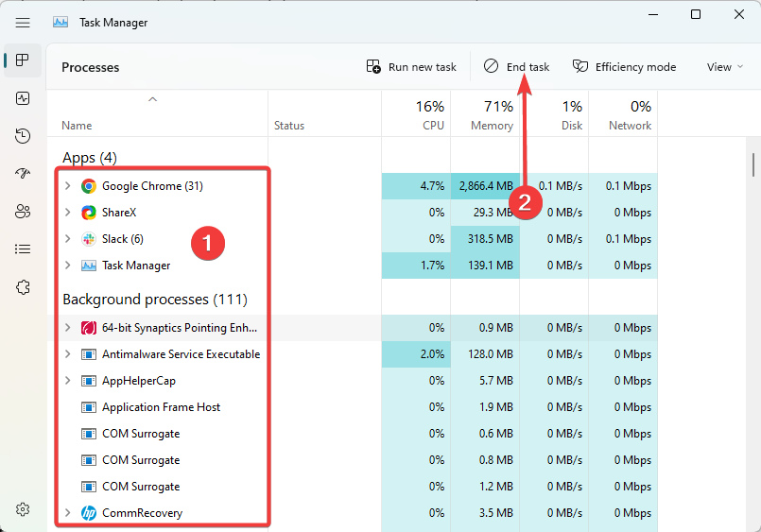Click the Antimalware Service Executable icon
This screenshot has width=761, height=532.
tap(88, 354)
